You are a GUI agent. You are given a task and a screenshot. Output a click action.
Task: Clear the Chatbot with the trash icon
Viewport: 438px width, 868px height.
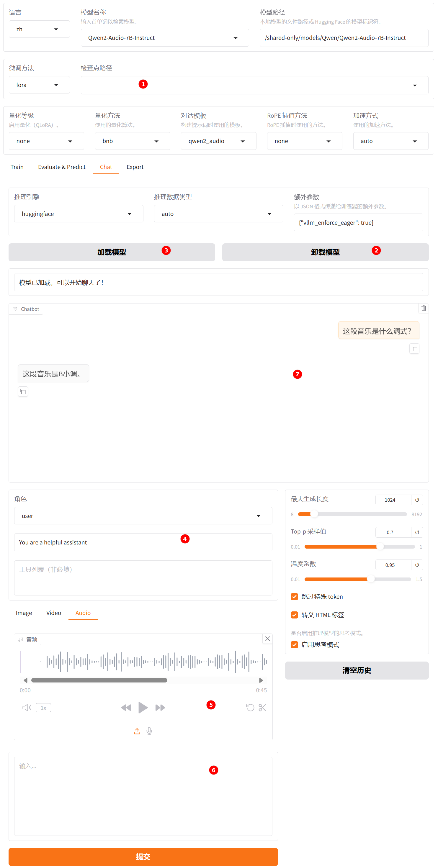423,308
